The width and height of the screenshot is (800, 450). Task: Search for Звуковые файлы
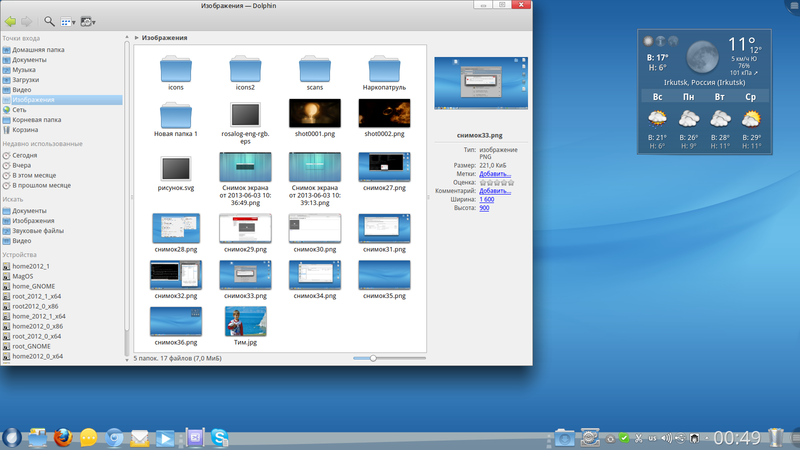point(38,231)
